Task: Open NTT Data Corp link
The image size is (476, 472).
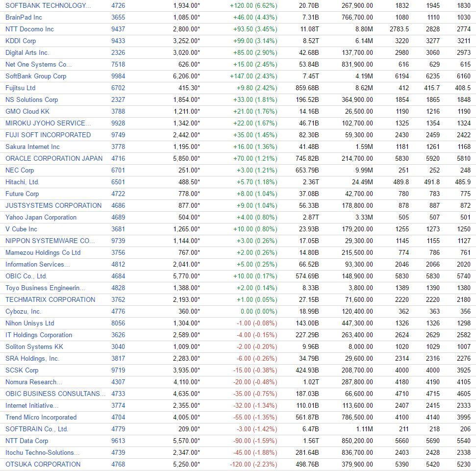Action: (26, 441)
